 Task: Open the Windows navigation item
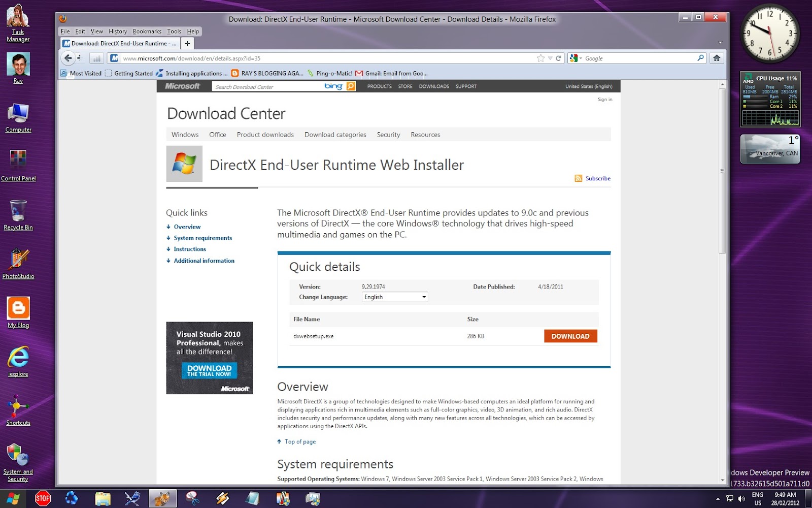tap(185, 135)
